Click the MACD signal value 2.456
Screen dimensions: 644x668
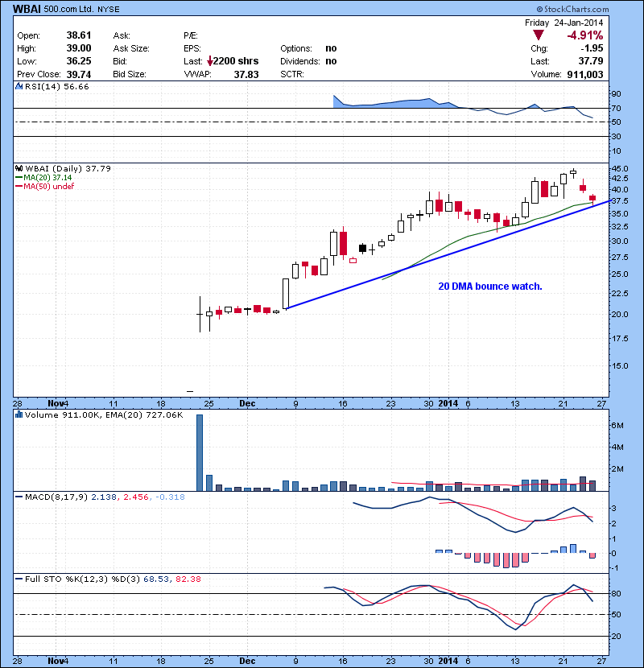tap(136, 497)
